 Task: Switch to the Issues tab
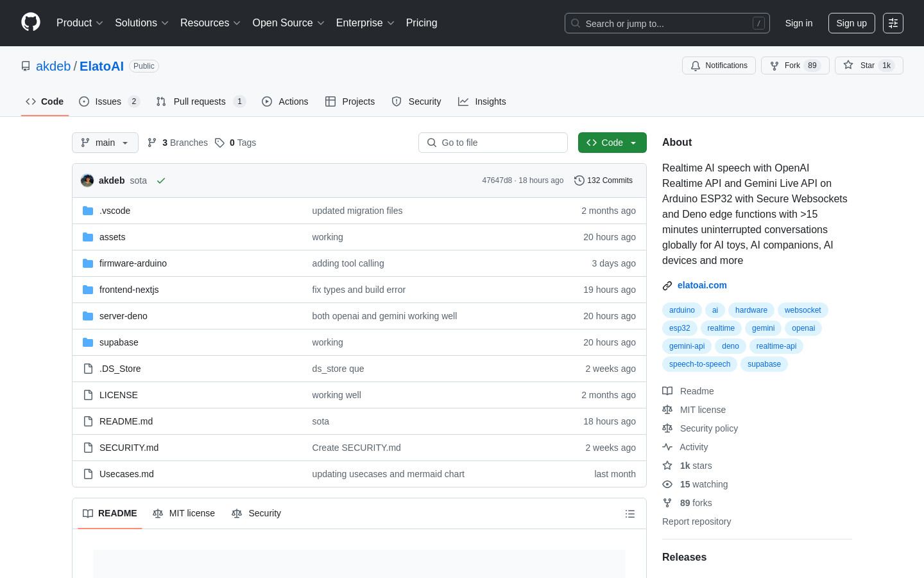point(109,101)
